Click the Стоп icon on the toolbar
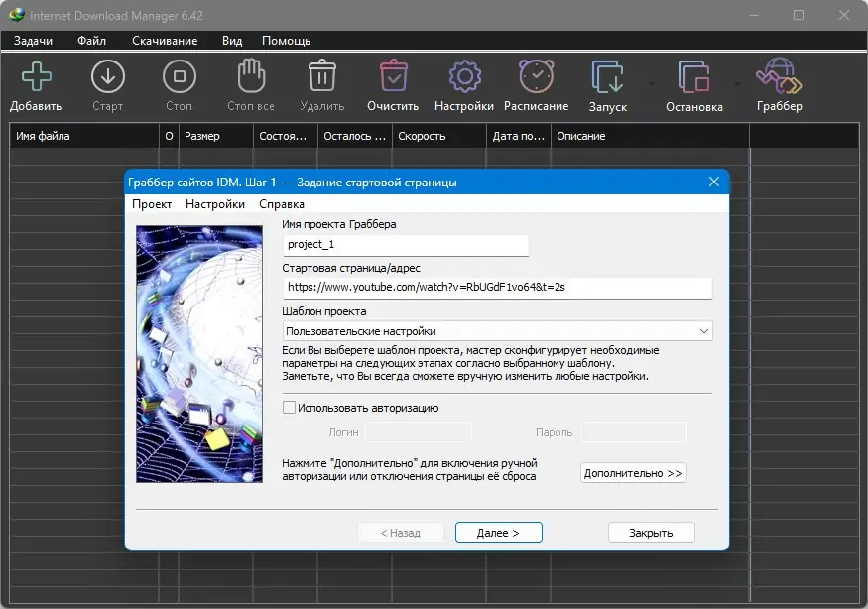 (179, 77)
